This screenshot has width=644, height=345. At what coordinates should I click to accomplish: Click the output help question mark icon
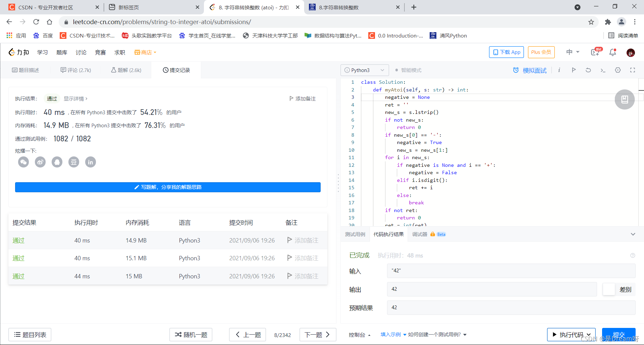633,256
